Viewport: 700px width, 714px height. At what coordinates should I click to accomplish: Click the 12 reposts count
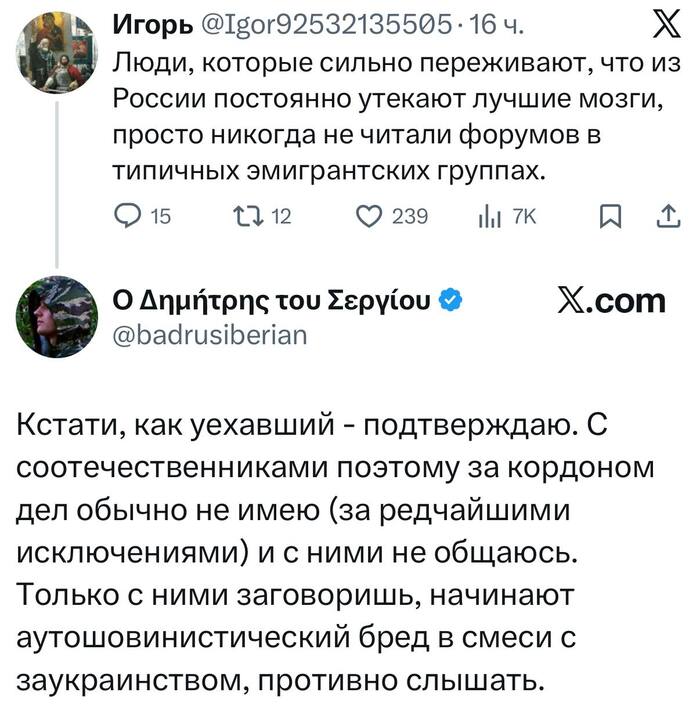[x=280, y=216]
